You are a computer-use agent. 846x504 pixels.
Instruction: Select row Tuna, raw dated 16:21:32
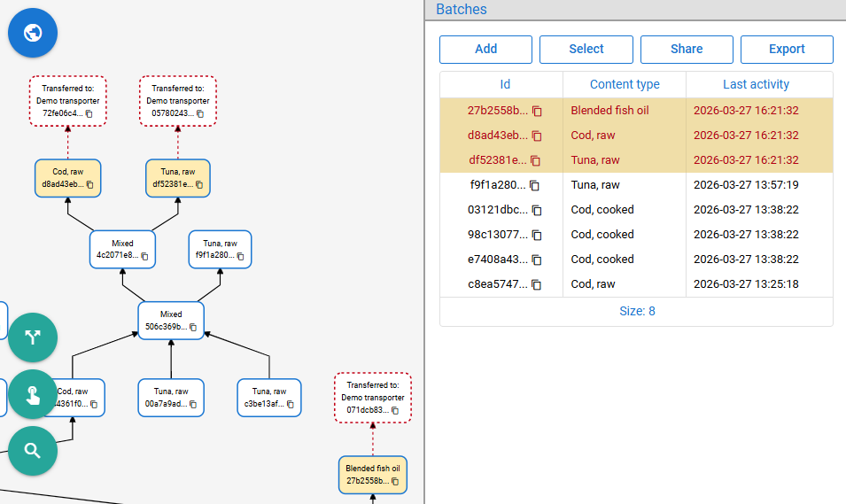pyautogui.click(x=636, y=160)
